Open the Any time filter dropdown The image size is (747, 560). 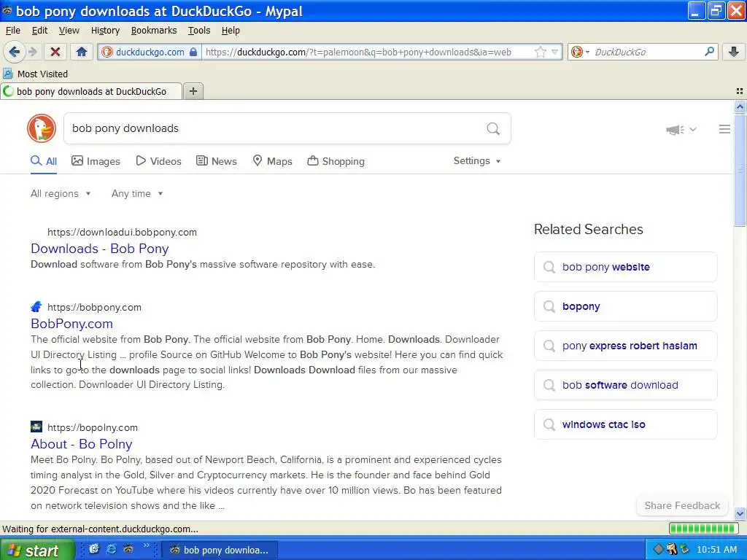(137, 193)
